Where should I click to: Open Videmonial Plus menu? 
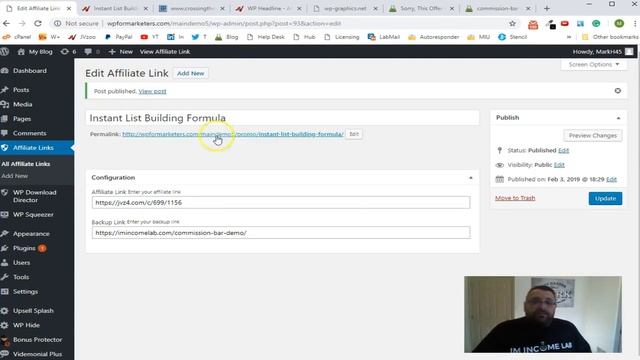37,354
